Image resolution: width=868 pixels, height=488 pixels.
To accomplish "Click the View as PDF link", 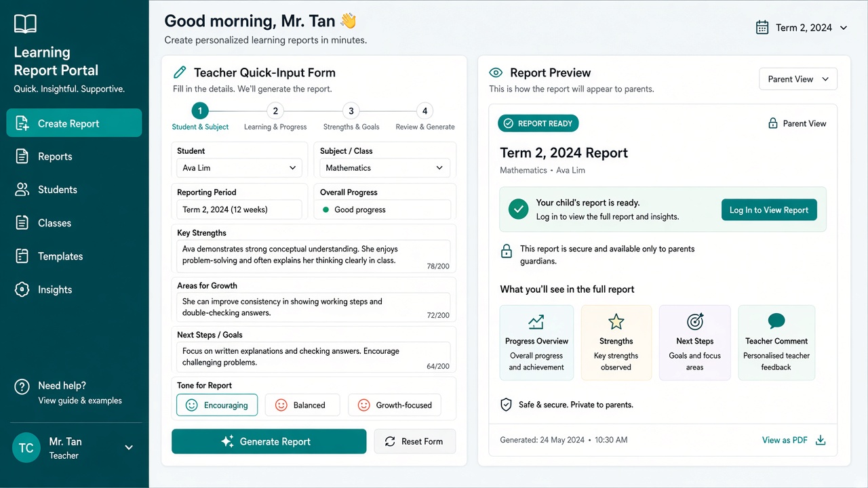I will tap(785, 441).
